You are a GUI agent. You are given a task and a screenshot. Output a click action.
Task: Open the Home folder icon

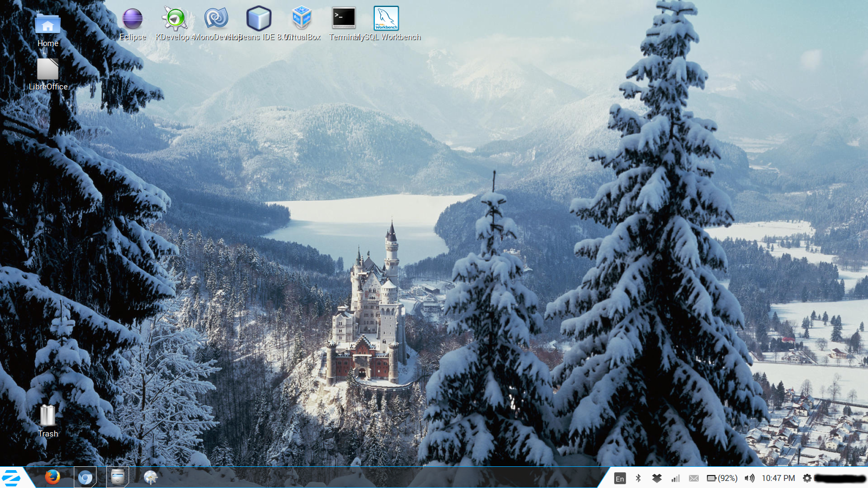click(x=48, y=25)
